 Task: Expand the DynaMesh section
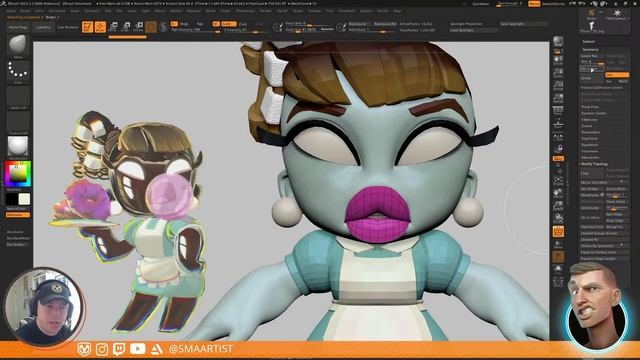[589, 145]
